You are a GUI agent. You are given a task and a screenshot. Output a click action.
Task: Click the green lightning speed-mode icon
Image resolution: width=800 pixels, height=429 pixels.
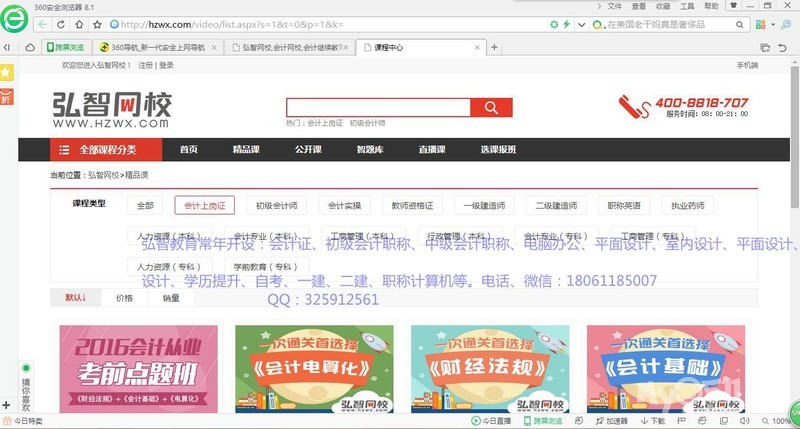(x=566, y=24)
